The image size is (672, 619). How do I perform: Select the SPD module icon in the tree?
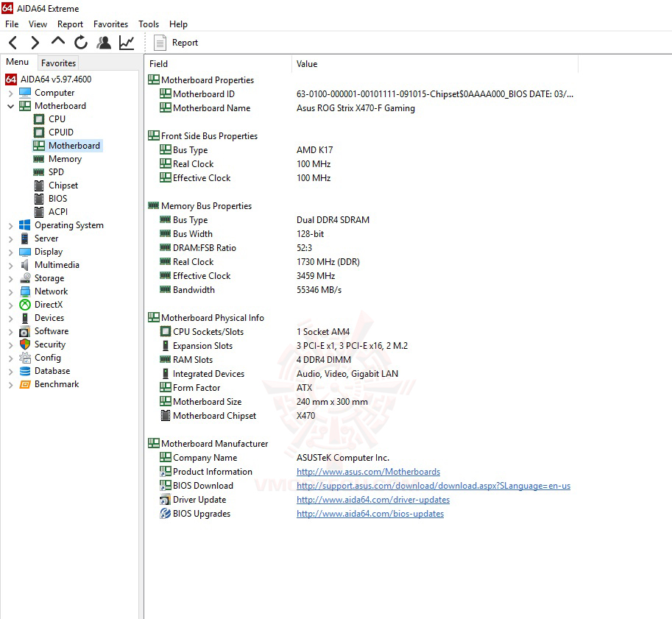pyautogui.click(x=39, y=172)
